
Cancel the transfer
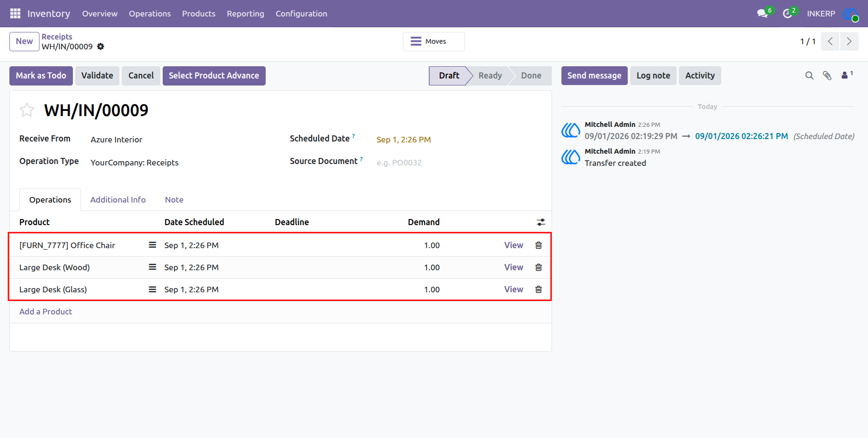click(x=141, y=76)
